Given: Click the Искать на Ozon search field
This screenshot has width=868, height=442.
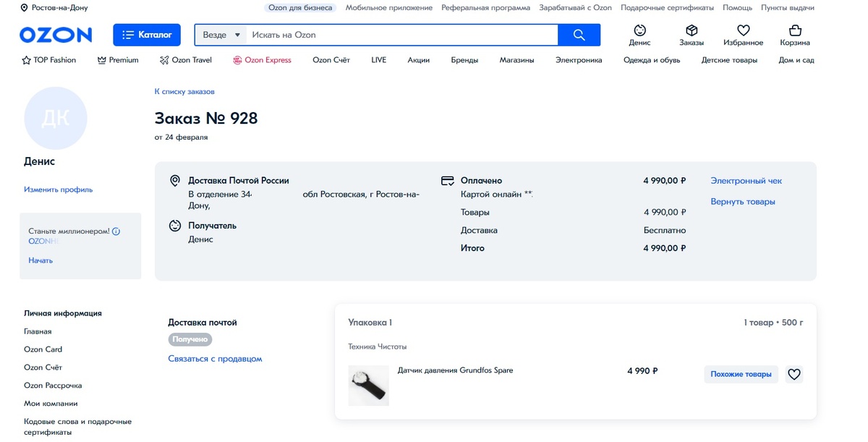Looking at the screenshot, I should pyautogui.click(x=402, y=35).
